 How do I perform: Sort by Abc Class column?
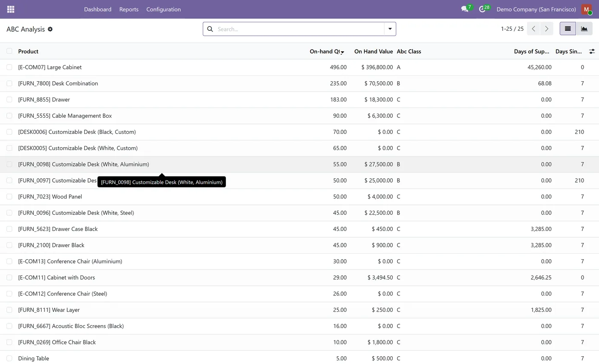point(409,51)
